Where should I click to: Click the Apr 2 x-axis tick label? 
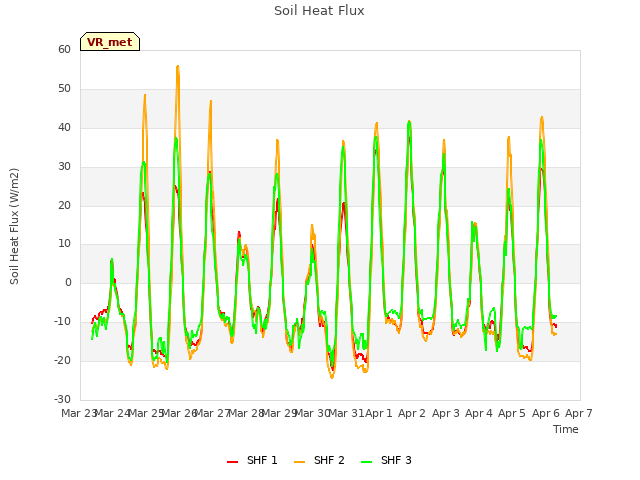point(412,413)
